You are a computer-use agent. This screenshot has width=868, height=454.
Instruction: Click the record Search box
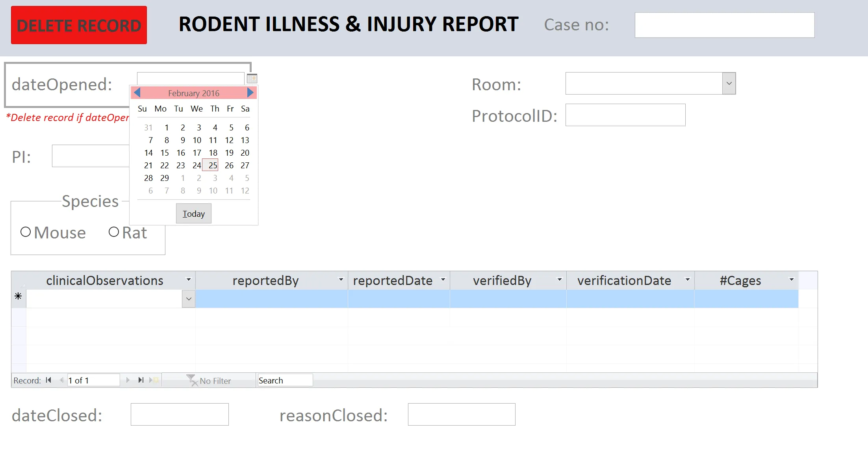[x=285, y=380]
